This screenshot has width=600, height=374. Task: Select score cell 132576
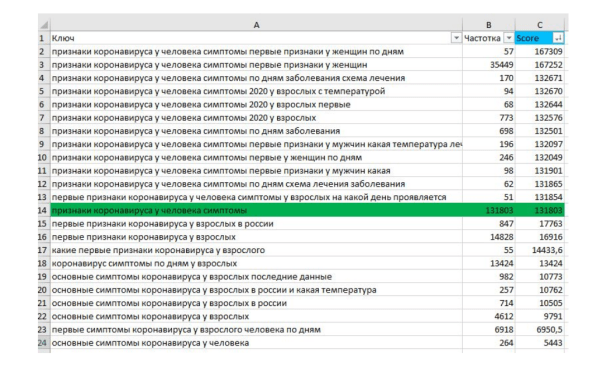(540, 118)
